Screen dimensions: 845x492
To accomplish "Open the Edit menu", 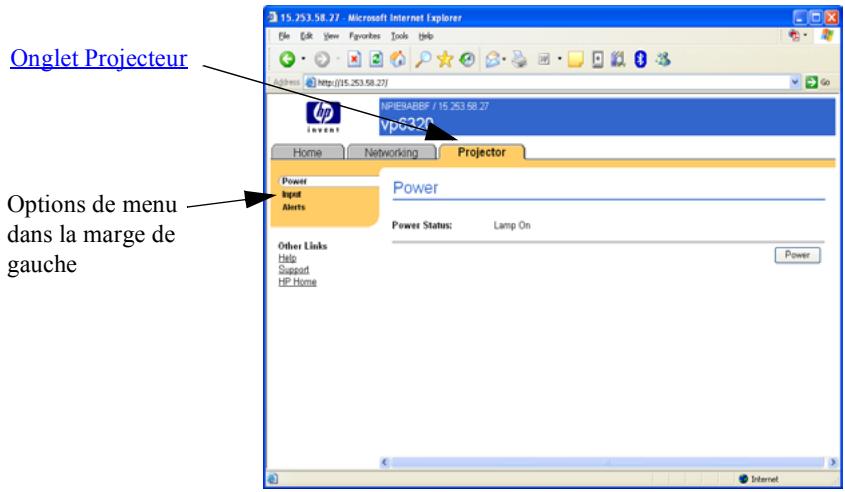I will pos(307,36).
